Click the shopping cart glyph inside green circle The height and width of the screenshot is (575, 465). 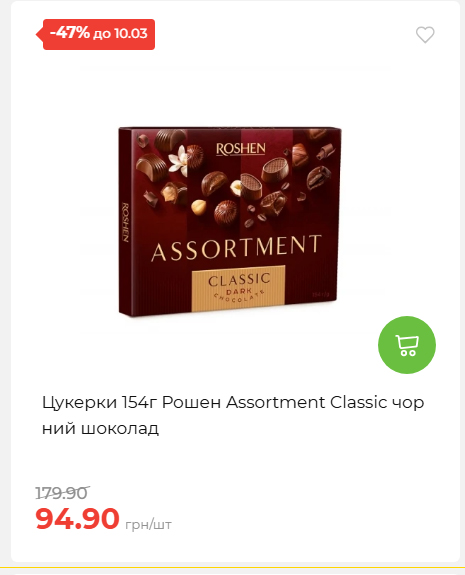point(407,345)
